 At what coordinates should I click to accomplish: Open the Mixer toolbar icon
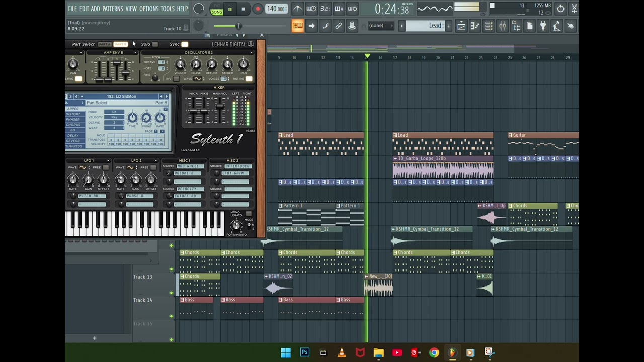coord(502,26)
